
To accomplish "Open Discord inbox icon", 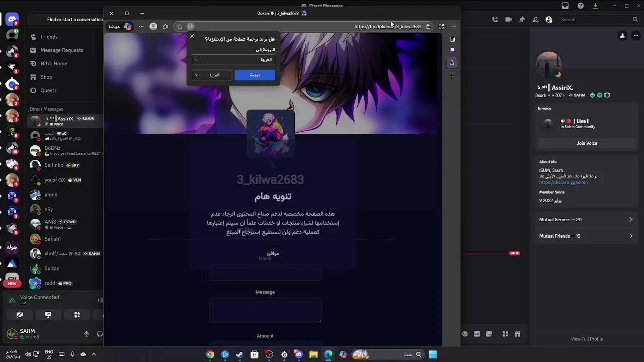I will click(565, 6).
